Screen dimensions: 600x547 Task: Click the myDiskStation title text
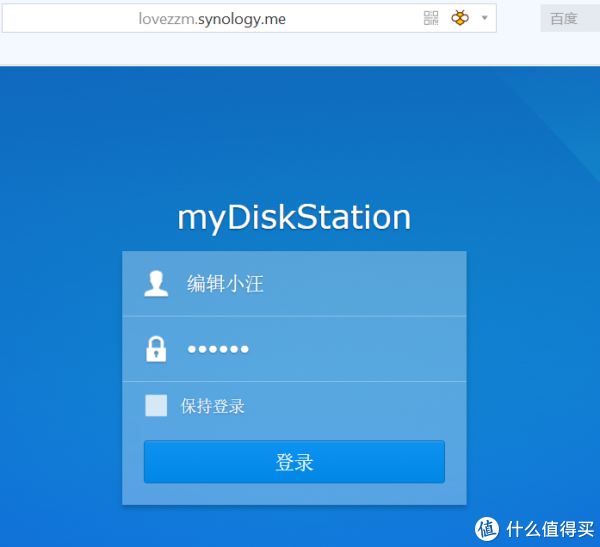pos(294,217)
